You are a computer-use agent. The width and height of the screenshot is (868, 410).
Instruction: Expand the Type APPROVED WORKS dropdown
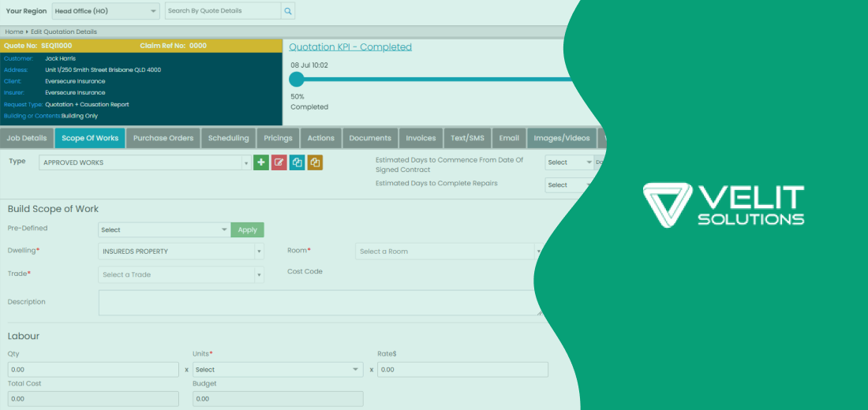point(144,162)
